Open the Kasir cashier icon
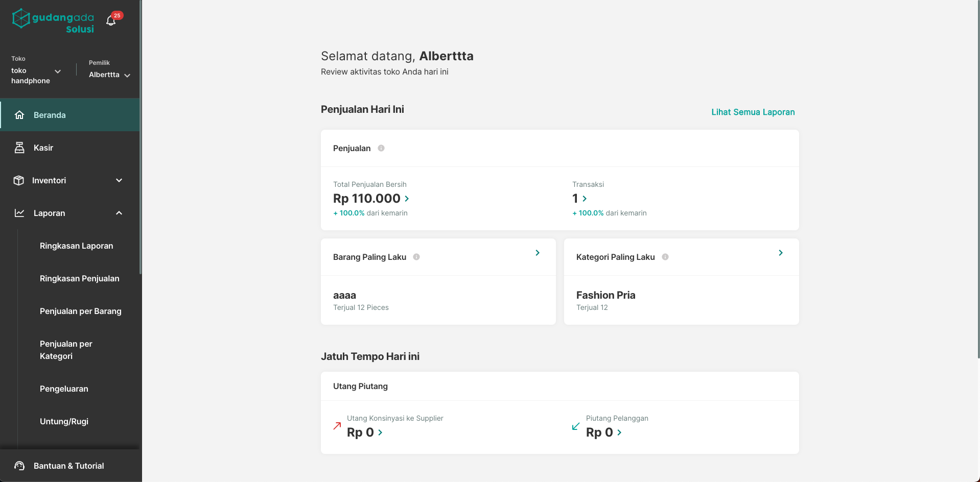 (19, 148)
